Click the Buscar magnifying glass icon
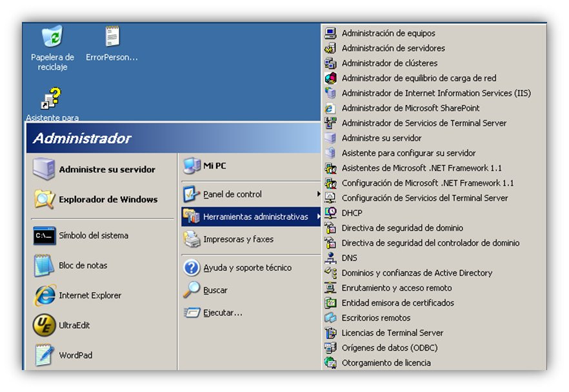Image resolution: width=569 pixels, height=392 pixels. [x=192, y=289]
